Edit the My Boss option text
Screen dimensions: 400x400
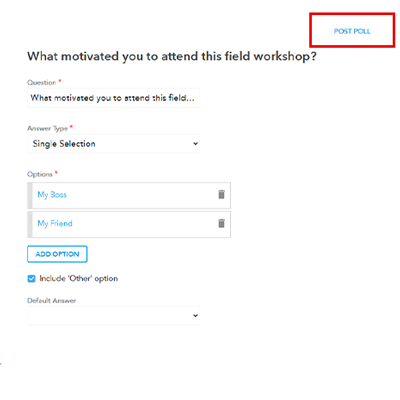[x=52, y=195]
